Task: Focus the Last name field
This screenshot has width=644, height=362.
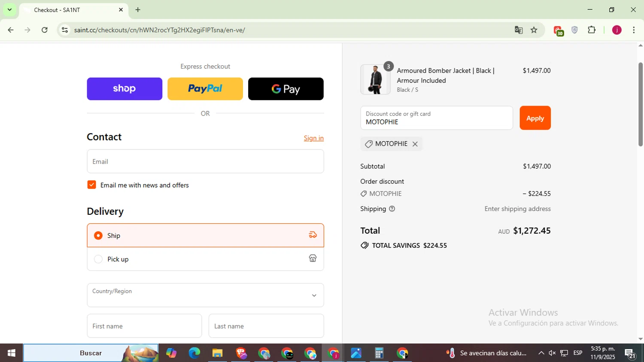Action: click(266, 326)
